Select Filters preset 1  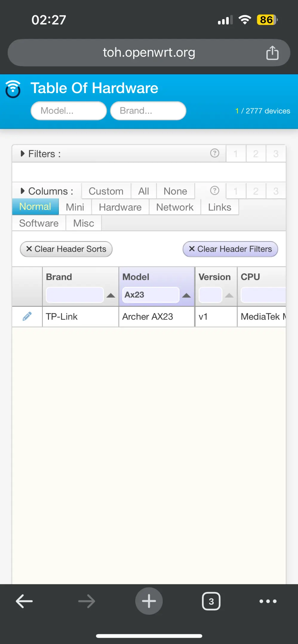pos(236,154)
